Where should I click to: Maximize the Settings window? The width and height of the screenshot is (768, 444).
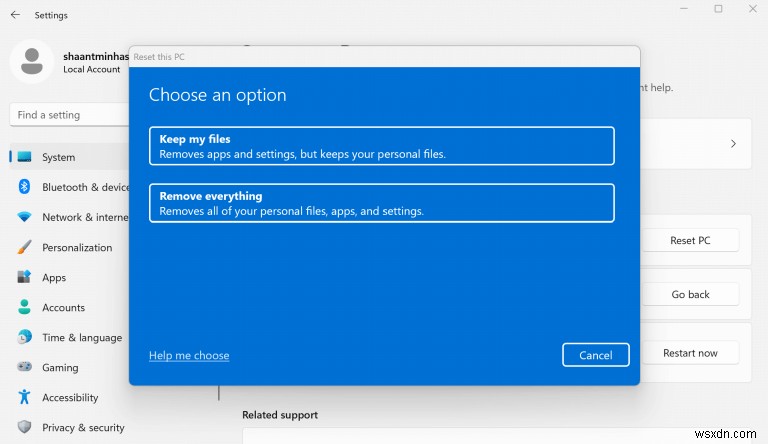(x=718, y=9)
